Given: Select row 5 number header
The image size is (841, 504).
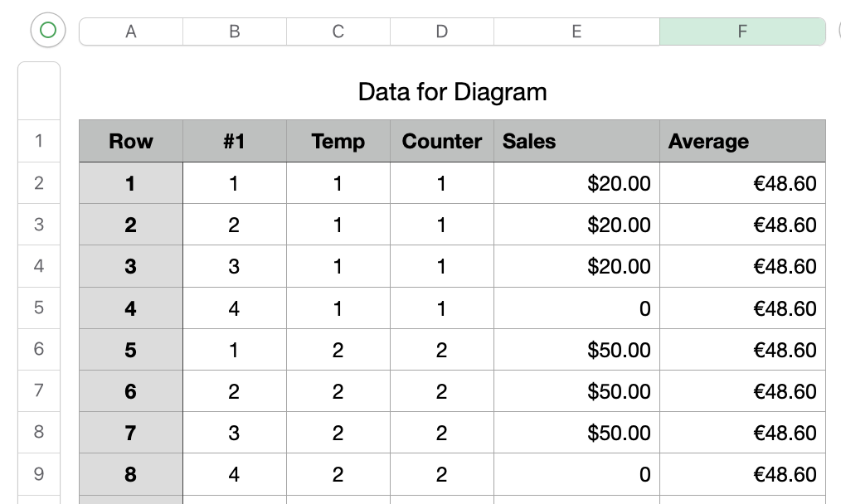Looking at the screenshot, I should point(39,308).
